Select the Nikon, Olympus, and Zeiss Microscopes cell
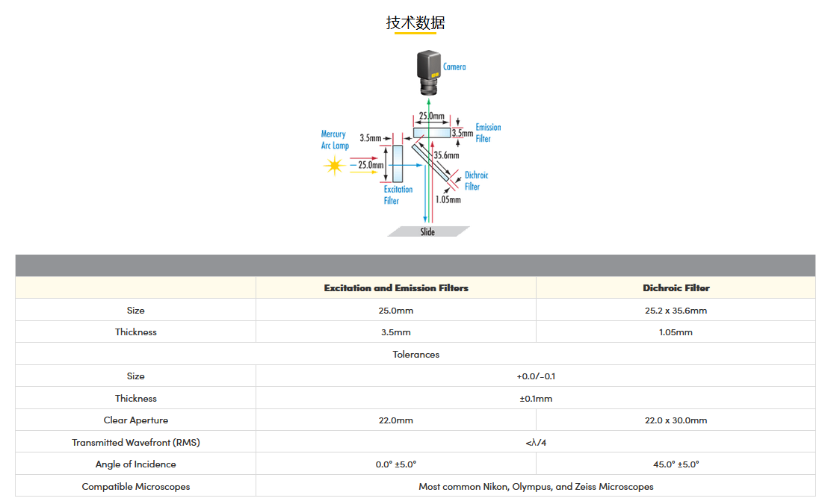The image size is (825, 504). pyautogui.click(x=536, y=486)
